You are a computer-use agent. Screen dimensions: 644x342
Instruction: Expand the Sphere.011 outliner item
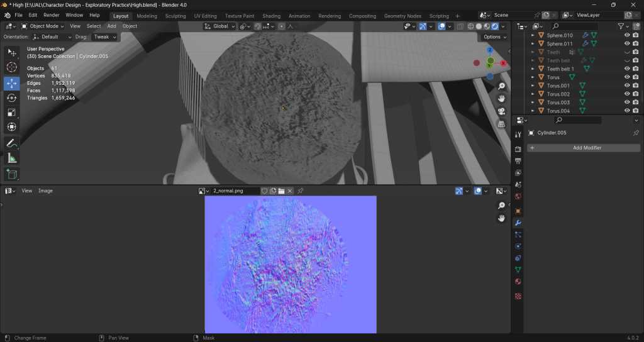(x=533, y=43)
